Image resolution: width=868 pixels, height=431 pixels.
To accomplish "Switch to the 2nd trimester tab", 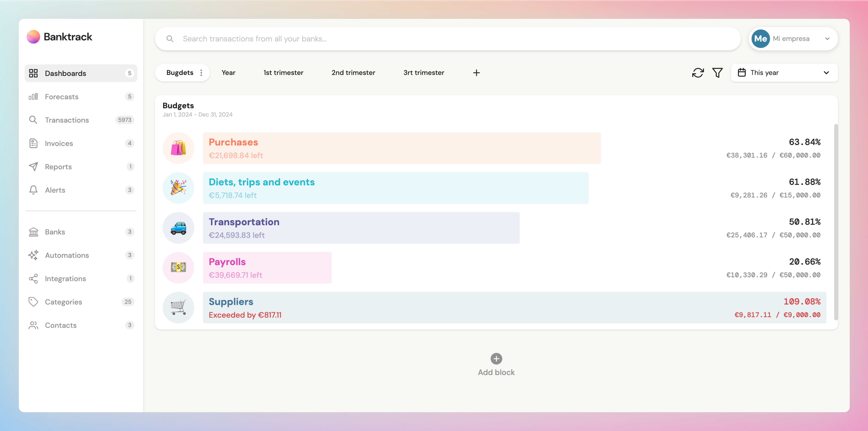I will click(353, 72).
